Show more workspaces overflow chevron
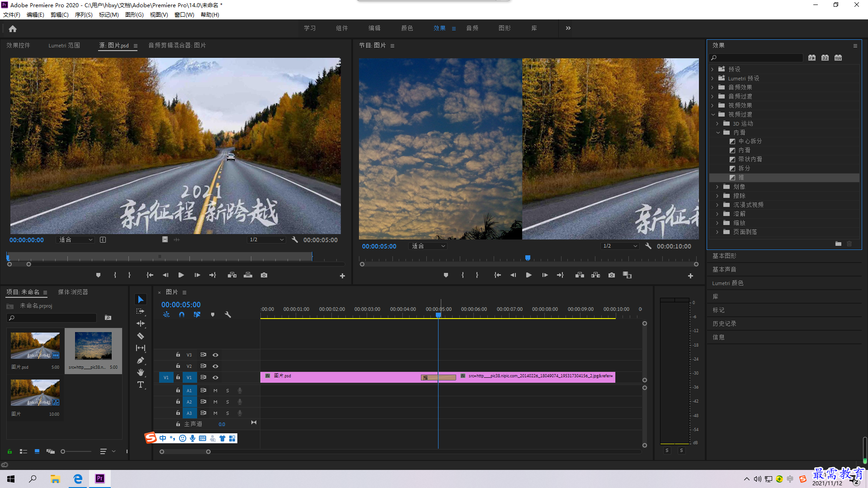Screen dimensions: 868x488 [568, 28]
